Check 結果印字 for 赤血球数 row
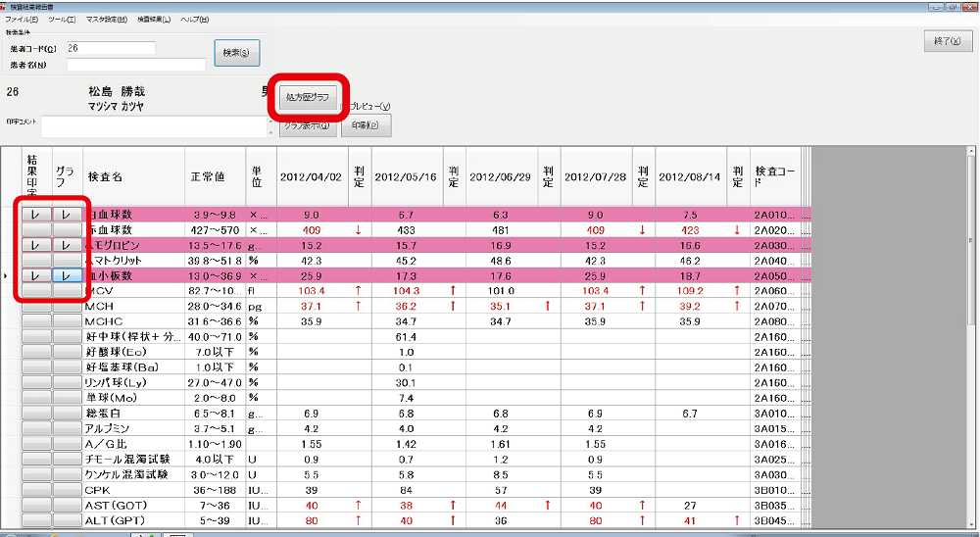Image resolution: width=980 pixels, height=537 pixels. tap(37, 230)
